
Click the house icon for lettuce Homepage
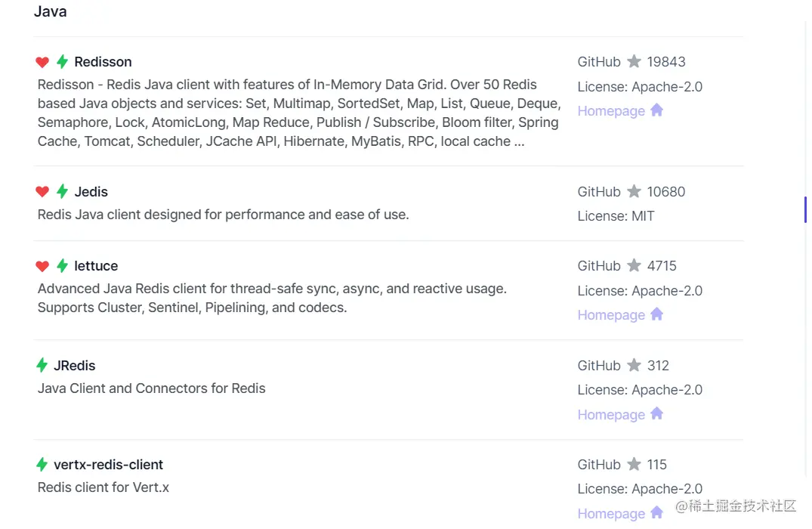click(656, 314)
